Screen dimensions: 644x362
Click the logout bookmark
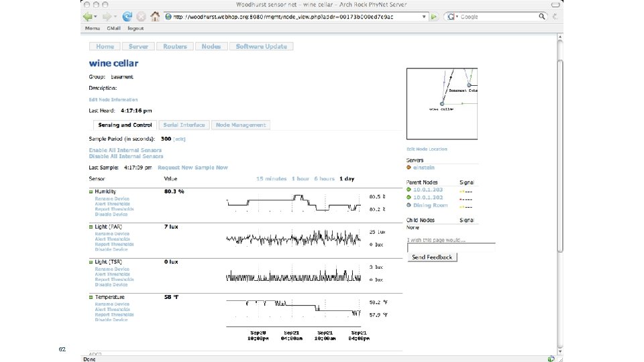tap(136, 28)
